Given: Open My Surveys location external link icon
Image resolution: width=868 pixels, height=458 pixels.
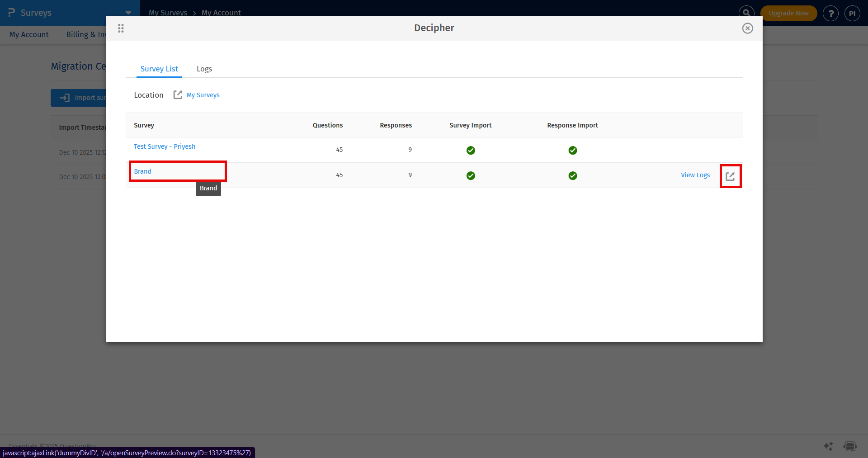Looking at the screenshot, I should click(x=178, y=94).
